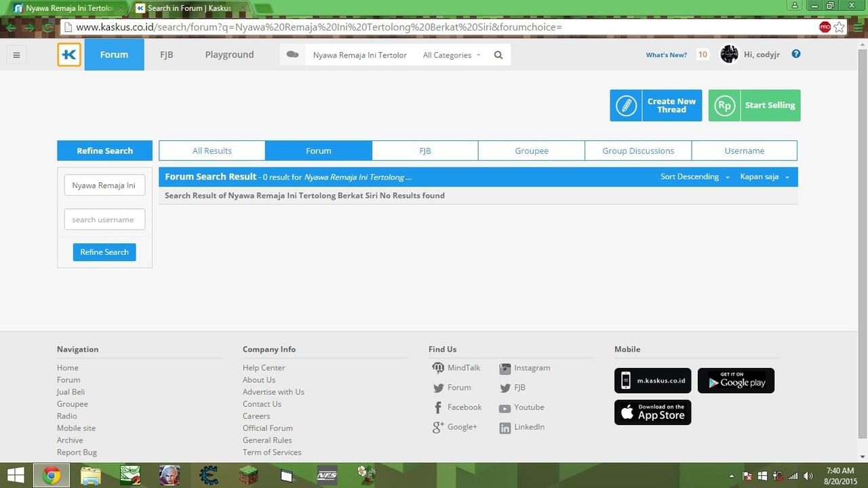Switch to the All Results tab
The height and width of the screenshot is (488, 868).
coord(212,150)
